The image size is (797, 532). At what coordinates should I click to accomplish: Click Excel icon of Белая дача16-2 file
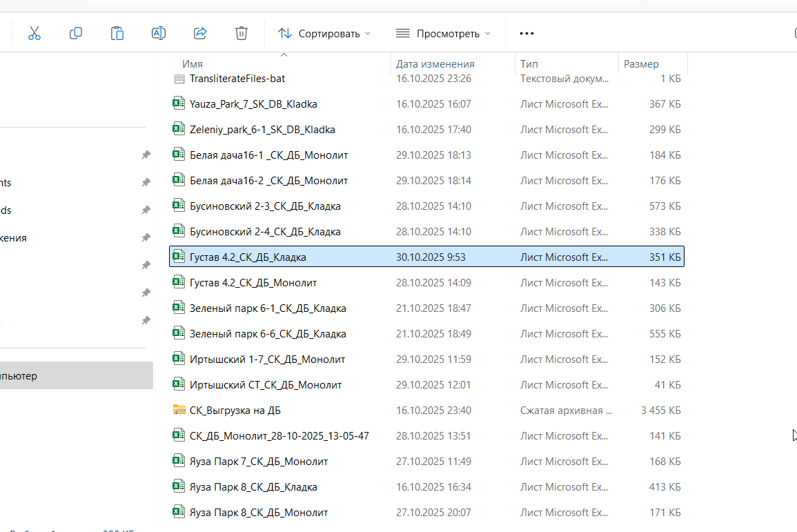179,179
